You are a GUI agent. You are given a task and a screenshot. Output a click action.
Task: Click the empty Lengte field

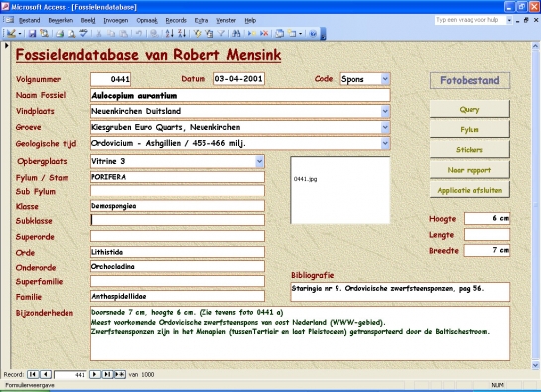(486, 234)
